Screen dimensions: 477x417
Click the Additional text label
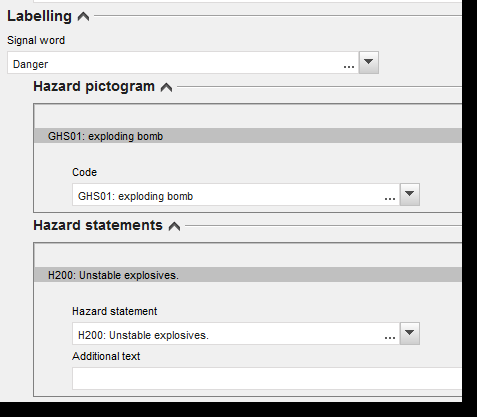pos(106,356)
